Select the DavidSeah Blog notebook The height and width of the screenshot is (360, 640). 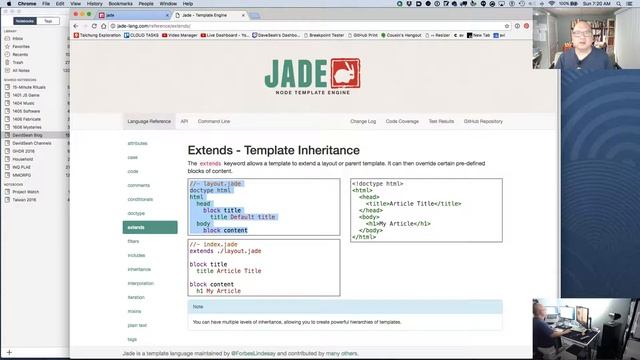pos(35,135)
